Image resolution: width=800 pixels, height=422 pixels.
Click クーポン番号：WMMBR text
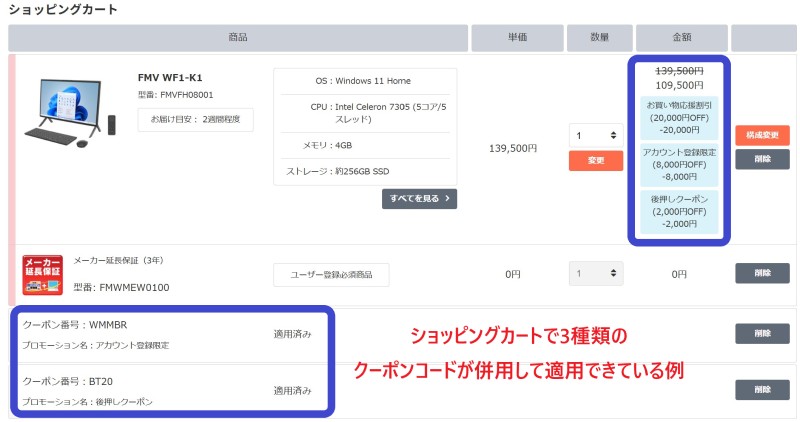coord(75,325)
